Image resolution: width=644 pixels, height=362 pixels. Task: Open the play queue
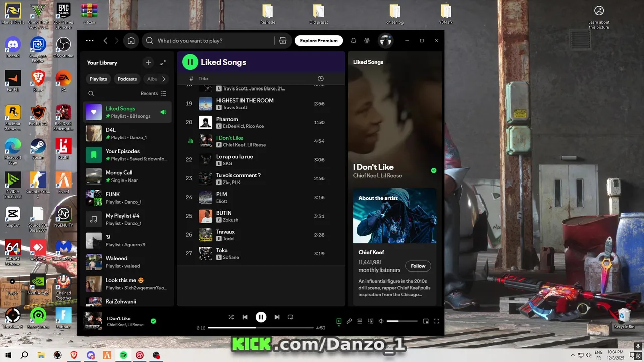(360, 321)
